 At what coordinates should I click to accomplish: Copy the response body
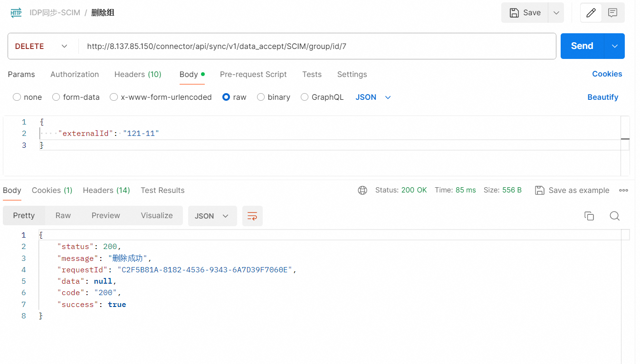(589, 216)
